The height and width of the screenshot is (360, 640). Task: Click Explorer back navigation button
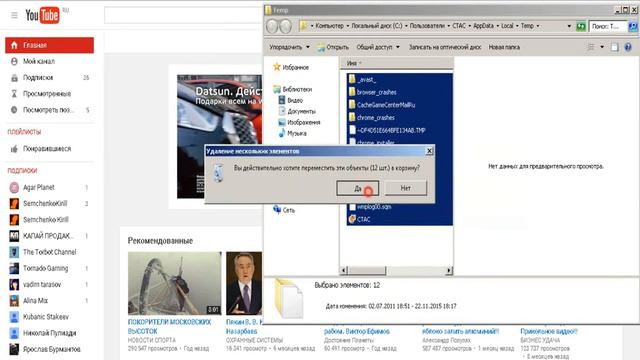pyautogui.click(x=272, y=26)
